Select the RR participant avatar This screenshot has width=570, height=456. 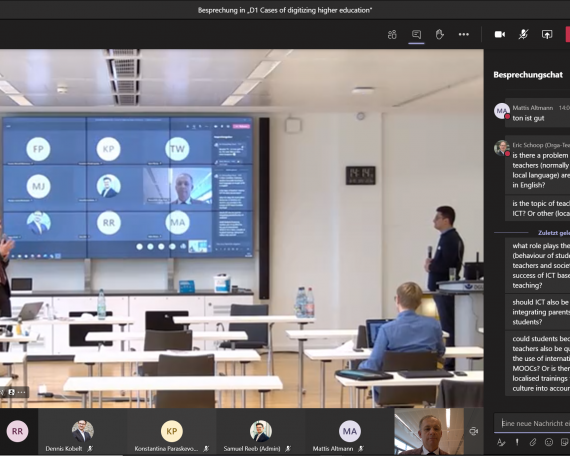[17, 431]
